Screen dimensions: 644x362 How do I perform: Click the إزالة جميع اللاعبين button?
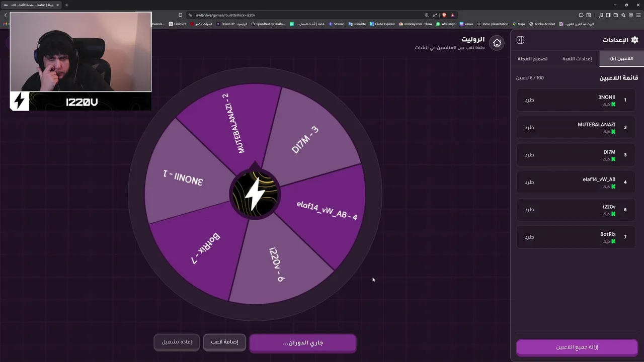577,347
